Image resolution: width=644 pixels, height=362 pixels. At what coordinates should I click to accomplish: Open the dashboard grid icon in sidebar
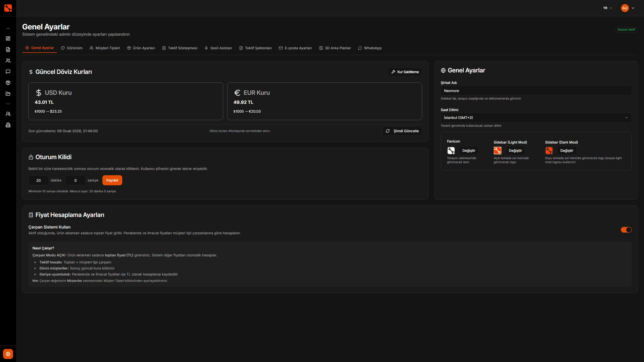point(8,38)
